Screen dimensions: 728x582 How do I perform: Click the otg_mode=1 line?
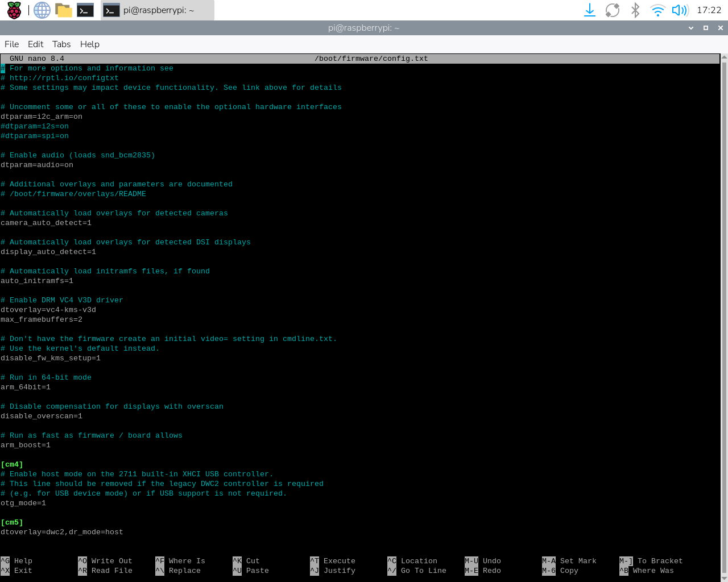pyautogui.click(x=23, y=503)
